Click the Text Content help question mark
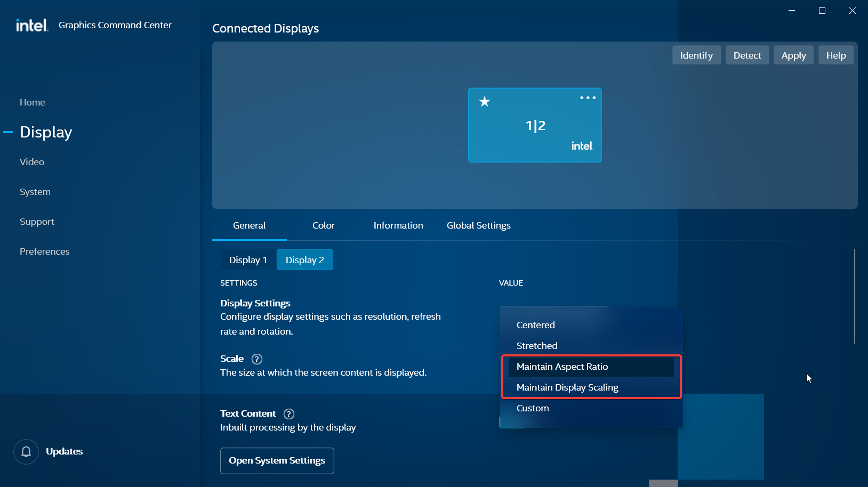The width and height of the screenshot is (868, 487). pos(289,414)
